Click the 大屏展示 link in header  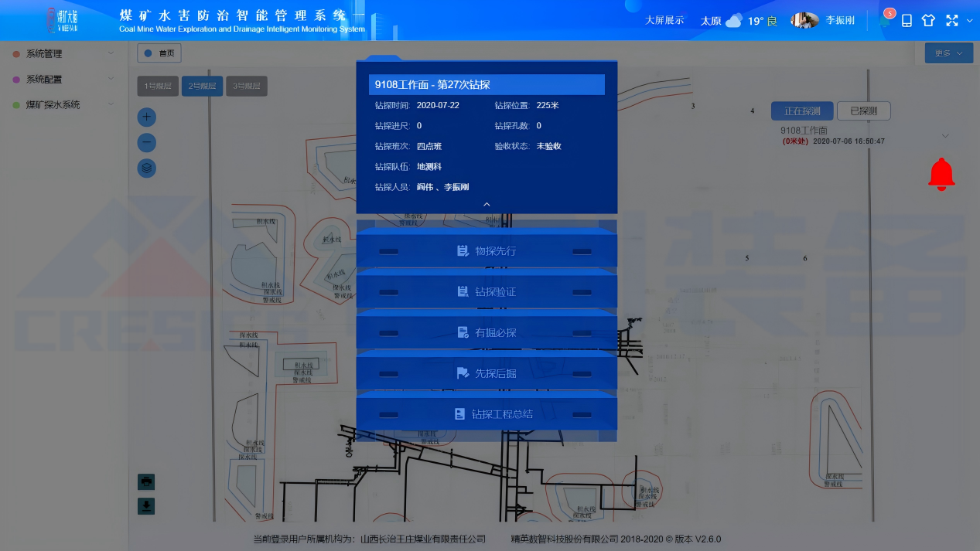pyautogui.click(x=664, y=21)
